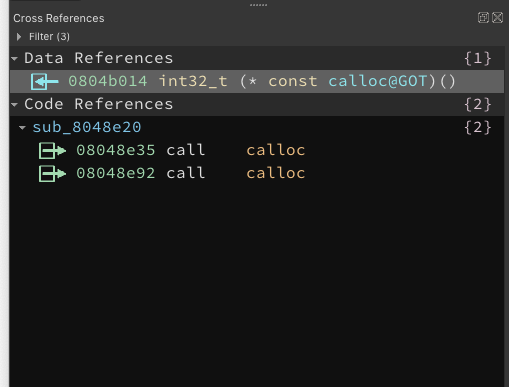This screenshot has height=387, width=509.
Task: Click the outgoing arrow icon at 08048e92
Action: click(x=52, y=174)
